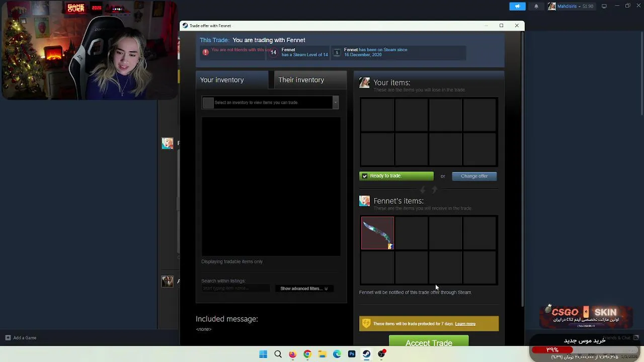Click Add a Game in Steam
Image resolution: width=644 pixels, height=362 pixels.
point(21,338)
